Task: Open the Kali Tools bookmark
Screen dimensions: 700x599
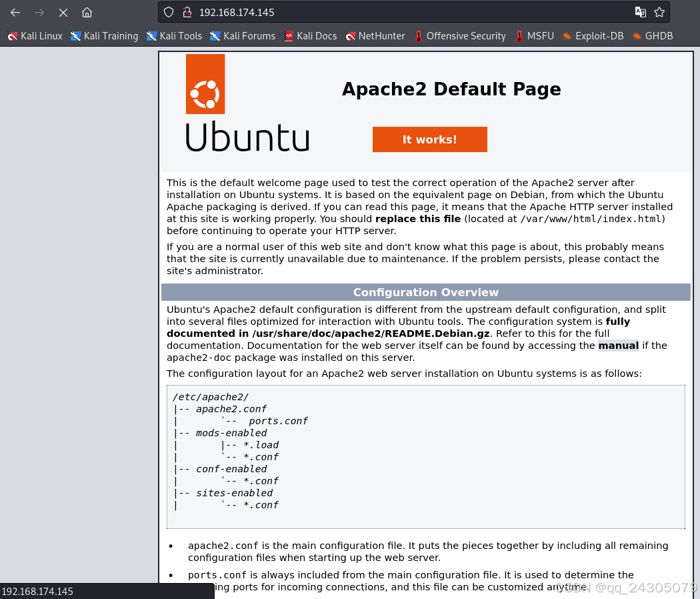Action: click(174, 36)
